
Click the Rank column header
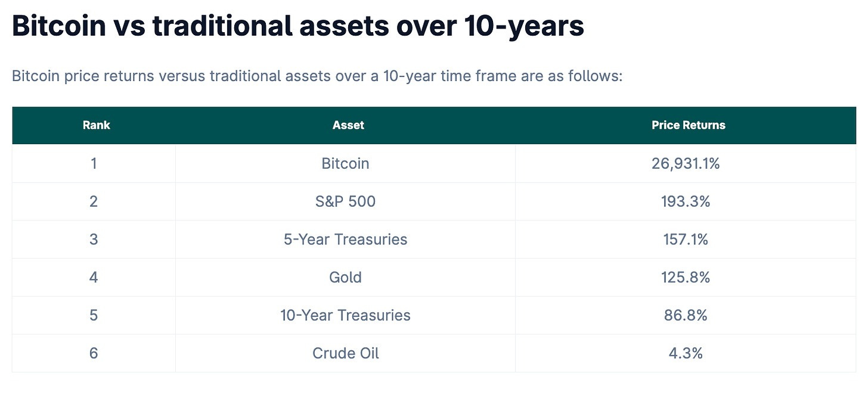[96, 125]
